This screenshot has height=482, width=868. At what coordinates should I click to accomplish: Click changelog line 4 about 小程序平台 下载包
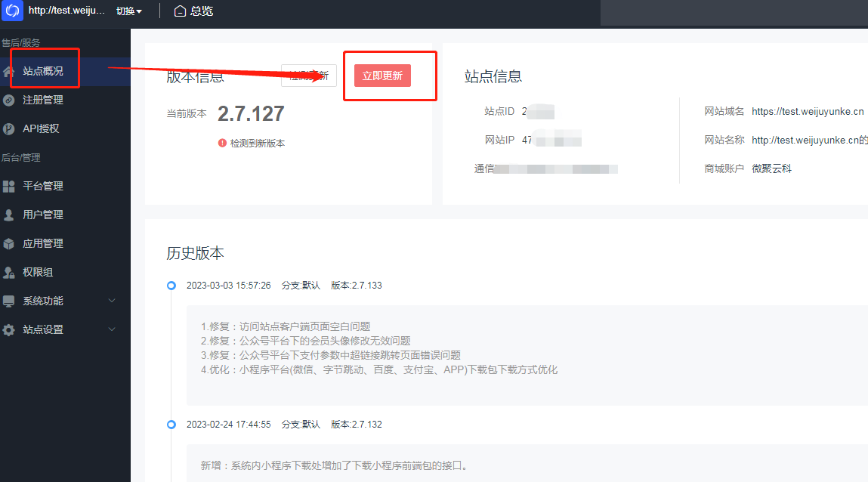pos(379,370)
